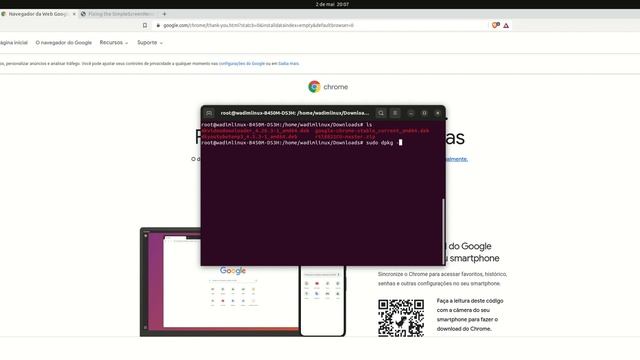Open search in the terminal header bar
Image resolution: width=640 pixels, height=360 pixels.
381,113
